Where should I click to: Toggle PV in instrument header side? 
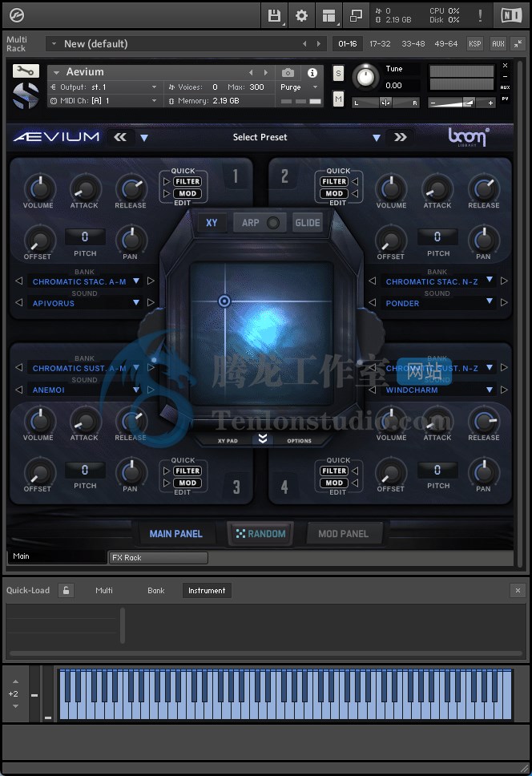(x=505, y=99)
